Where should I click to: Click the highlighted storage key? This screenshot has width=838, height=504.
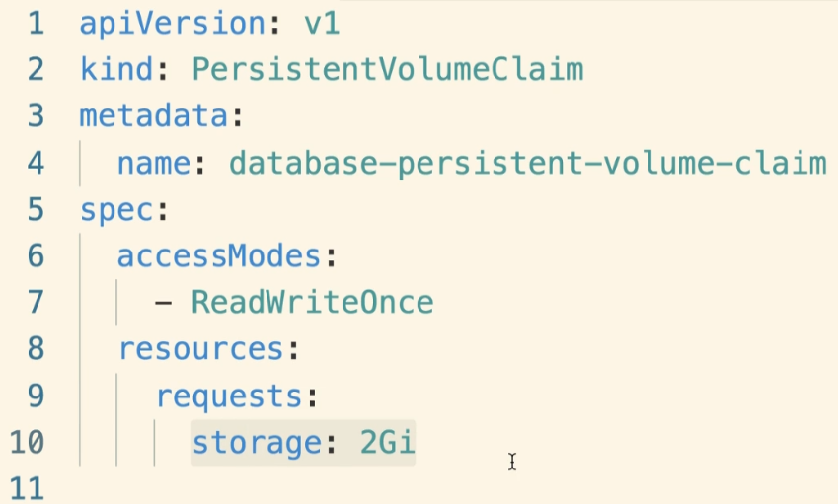tap(258, 442)
